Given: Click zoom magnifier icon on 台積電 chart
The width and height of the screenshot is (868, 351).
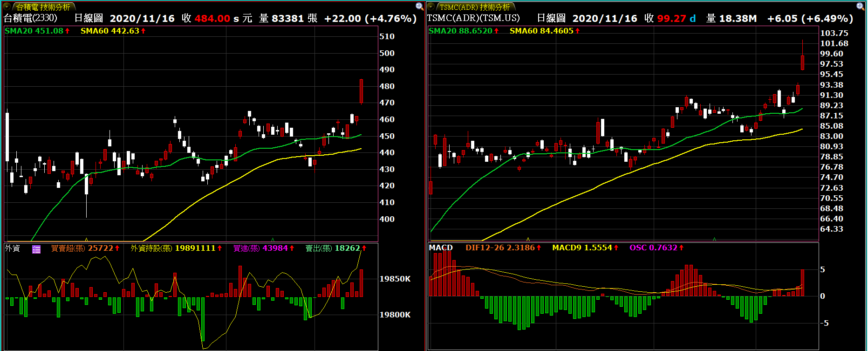Looking at the screenshot, I should click(x=419, y=7).
